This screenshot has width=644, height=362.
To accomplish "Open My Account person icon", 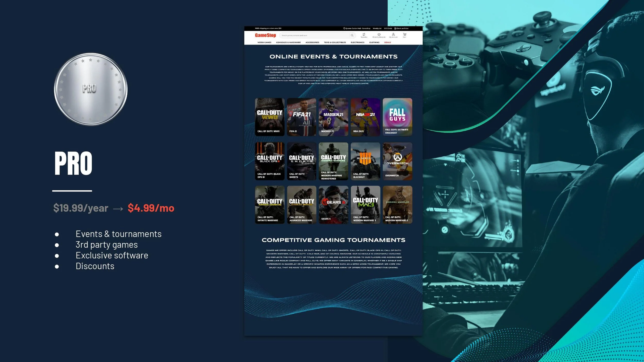I will click(393, 34).
